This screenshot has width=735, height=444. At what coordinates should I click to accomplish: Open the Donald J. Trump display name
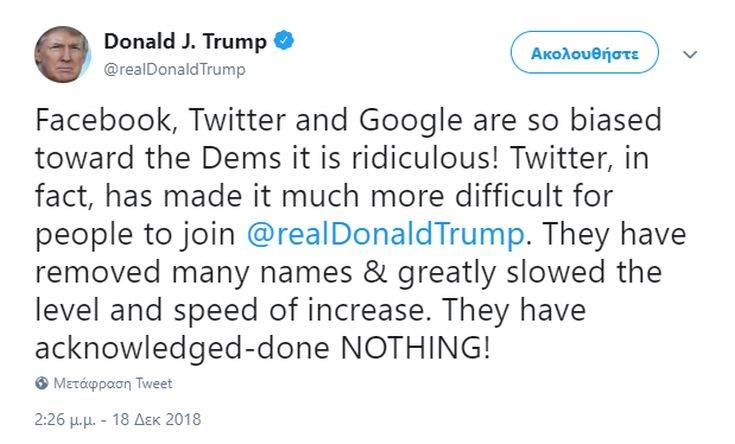pyautogui.click(x=185, y=43)
